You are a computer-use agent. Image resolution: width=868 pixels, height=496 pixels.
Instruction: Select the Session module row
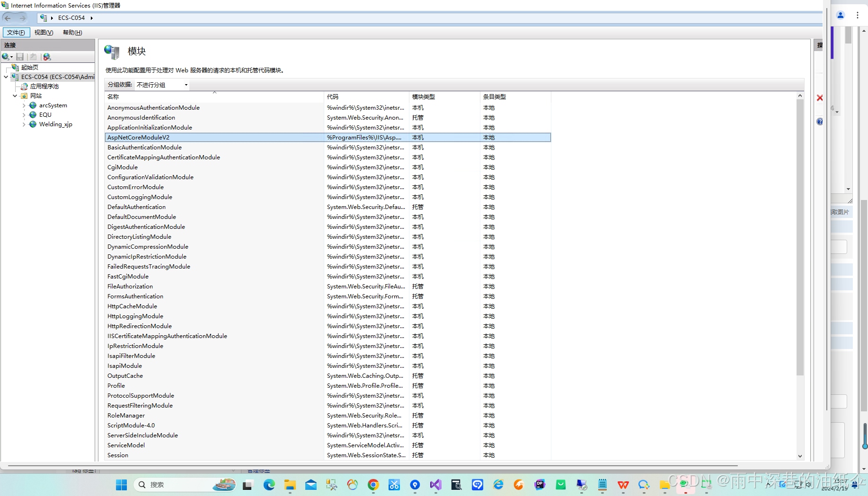pyautogui.click(x=328, y=455)
